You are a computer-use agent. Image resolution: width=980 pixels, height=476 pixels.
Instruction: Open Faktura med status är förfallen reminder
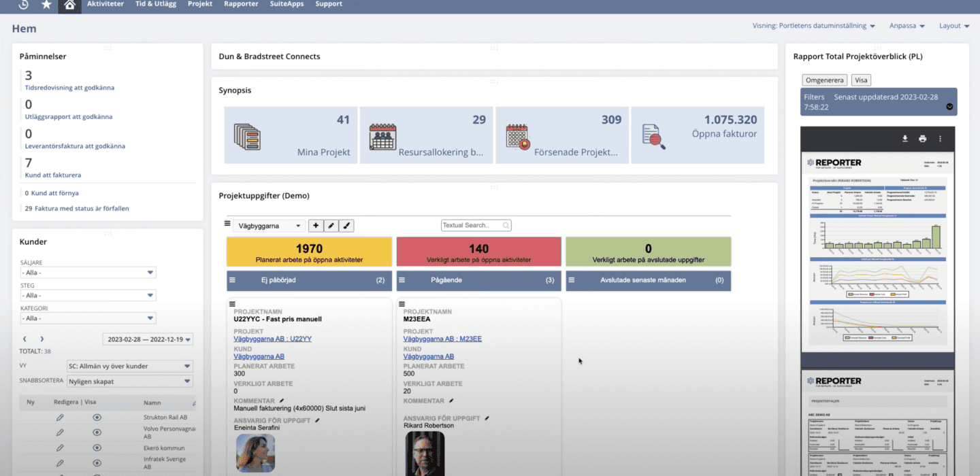pos(82,209)
